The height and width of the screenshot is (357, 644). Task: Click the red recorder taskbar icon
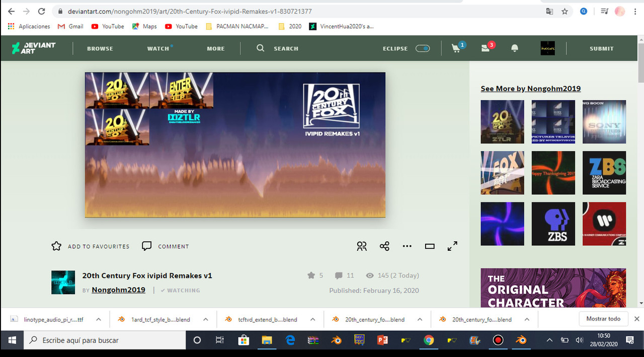pyautogui.click(x=498, y=340)
